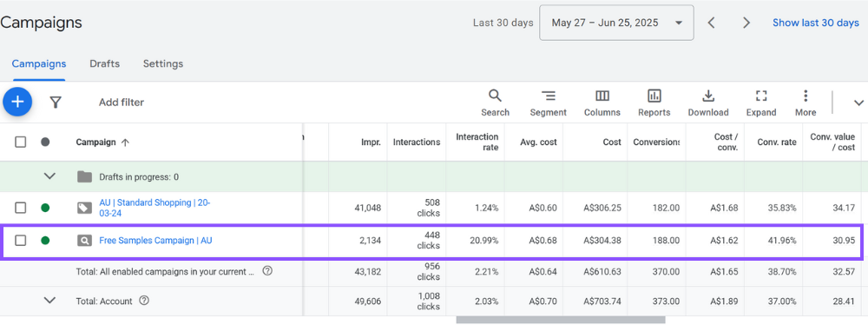Expand the Total: Account row chevron
Viewport: 868px width, 325px height.
tap(49, 301)
